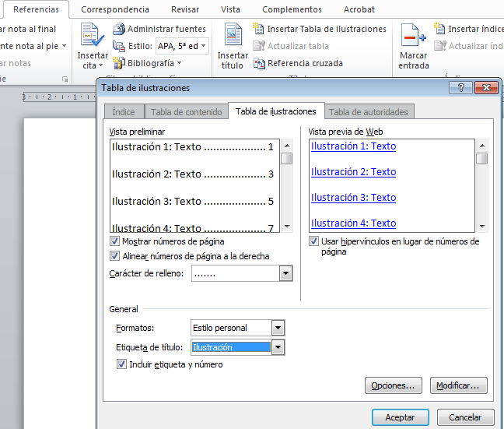Click the Insertar cita icon
Viewport: 504px width, 429px height.
click(93, 34)
